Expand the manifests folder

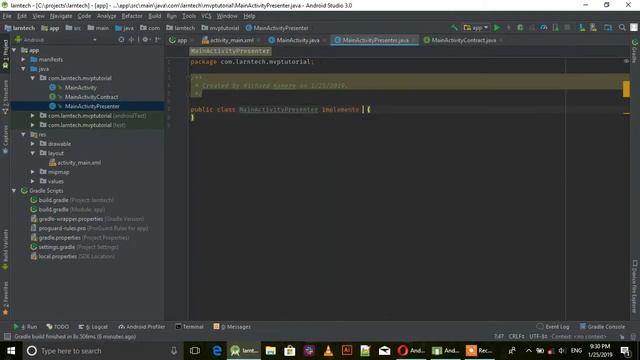tap(23, 60)
